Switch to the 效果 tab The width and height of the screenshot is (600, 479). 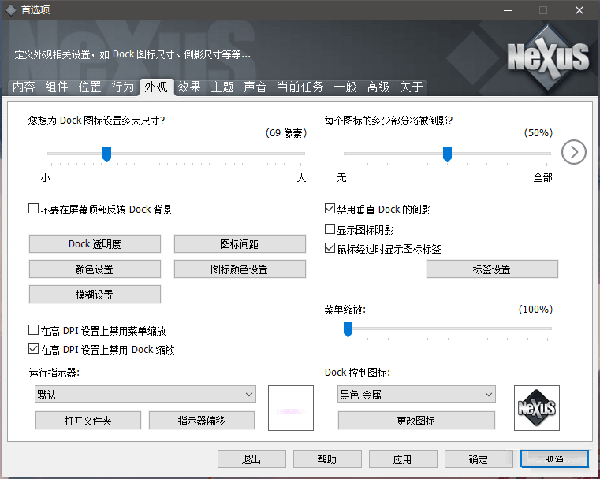pyautogui.click(x=189, y=87)
